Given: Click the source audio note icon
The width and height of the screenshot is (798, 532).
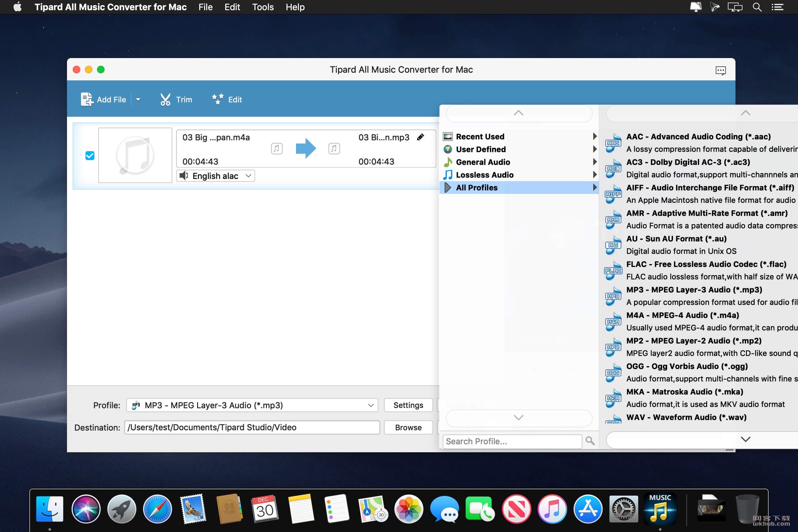Looking at the screenshot, I should click(277, 148).
